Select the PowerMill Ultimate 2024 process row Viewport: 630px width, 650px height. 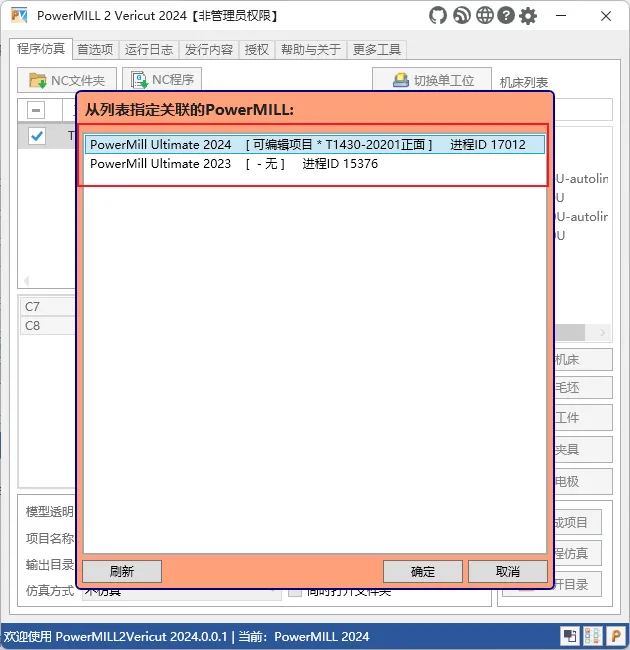click(x=315, y=144)
